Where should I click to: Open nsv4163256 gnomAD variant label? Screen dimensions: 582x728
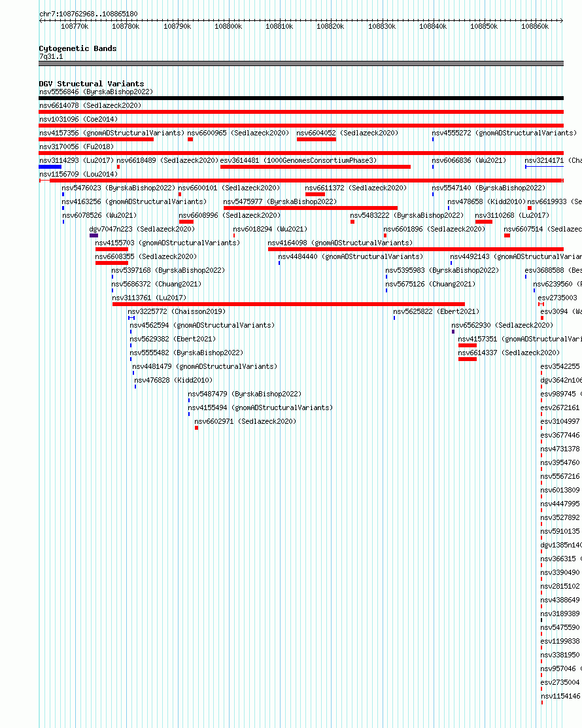134,201
